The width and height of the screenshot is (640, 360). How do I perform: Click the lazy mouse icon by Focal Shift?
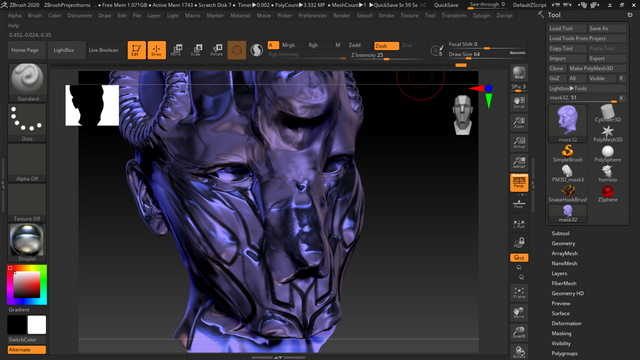click(436, 50)
